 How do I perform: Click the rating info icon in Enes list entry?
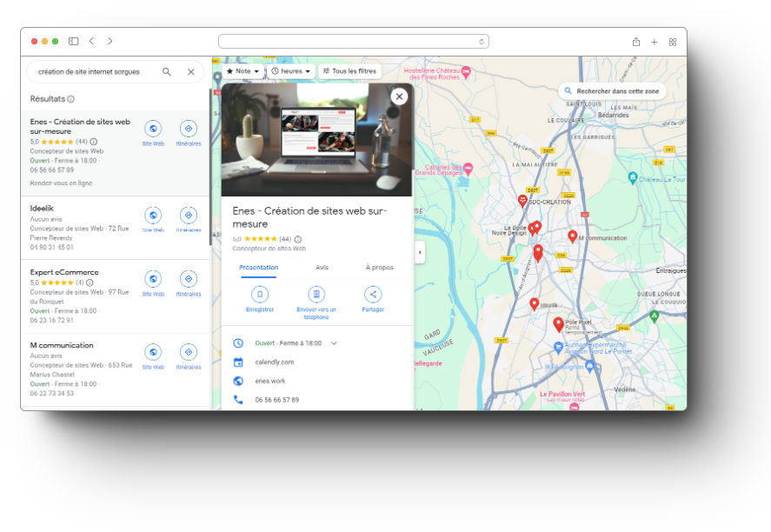tap(93, 142)
